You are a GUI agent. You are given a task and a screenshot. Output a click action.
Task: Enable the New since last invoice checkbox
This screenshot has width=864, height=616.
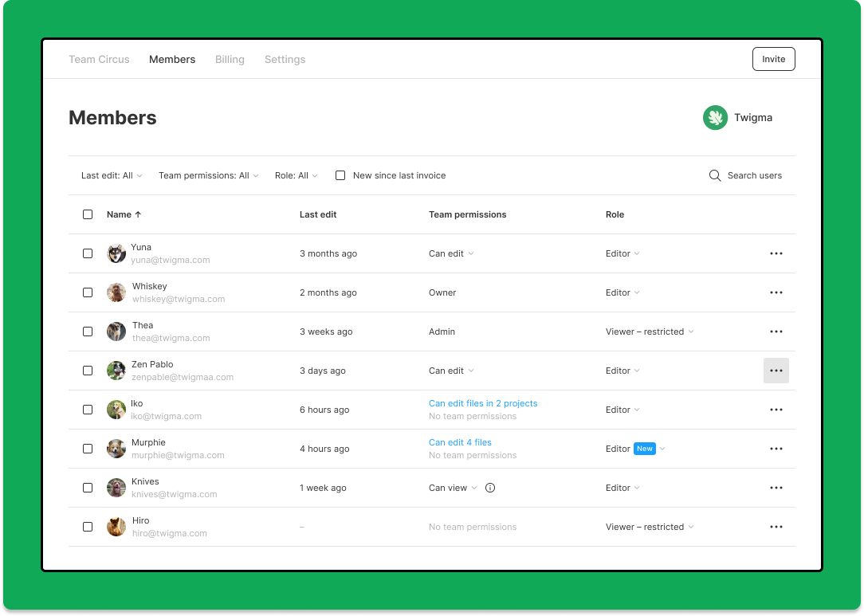pyautogui.click(x=340, y=175)
